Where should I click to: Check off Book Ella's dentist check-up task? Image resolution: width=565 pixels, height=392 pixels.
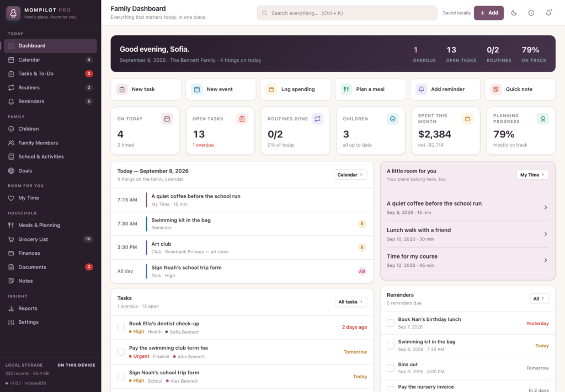tap(121, 327)
